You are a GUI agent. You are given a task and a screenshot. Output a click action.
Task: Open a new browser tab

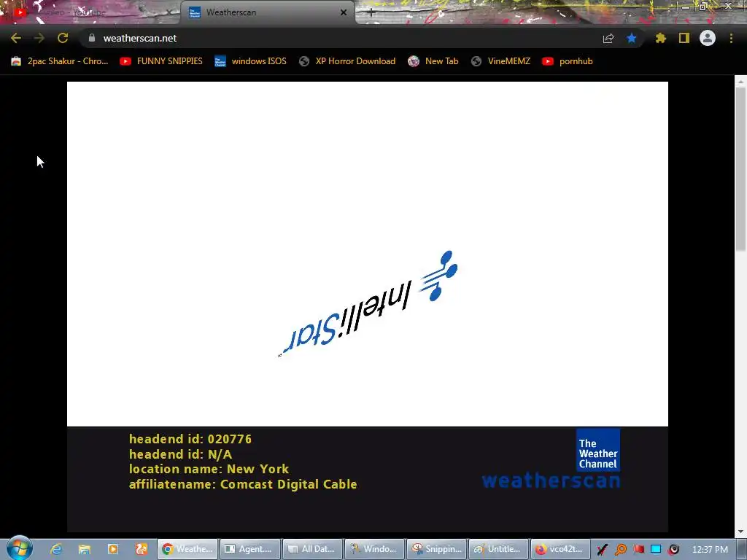(x=371, y=13)
